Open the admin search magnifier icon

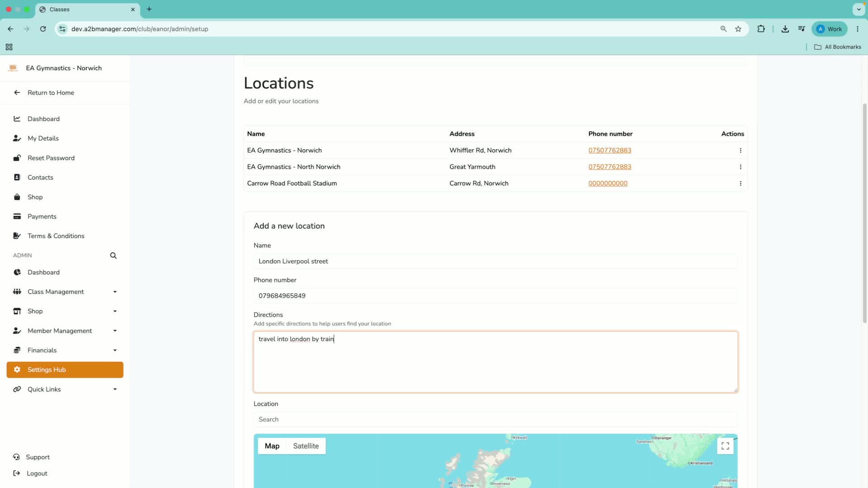[x=113, y=256]
